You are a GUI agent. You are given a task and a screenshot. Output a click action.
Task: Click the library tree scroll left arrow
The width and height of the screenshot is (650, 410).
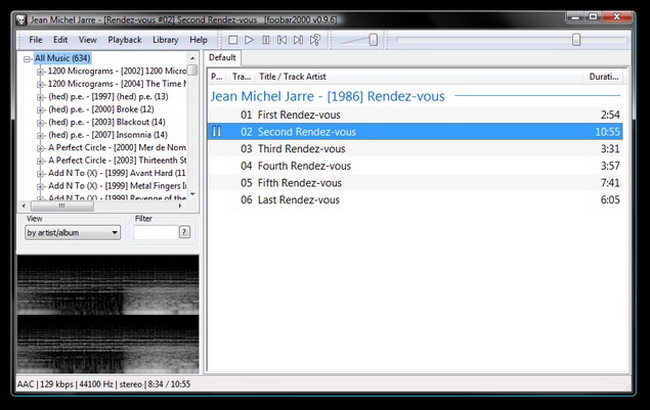coord(24,206)
